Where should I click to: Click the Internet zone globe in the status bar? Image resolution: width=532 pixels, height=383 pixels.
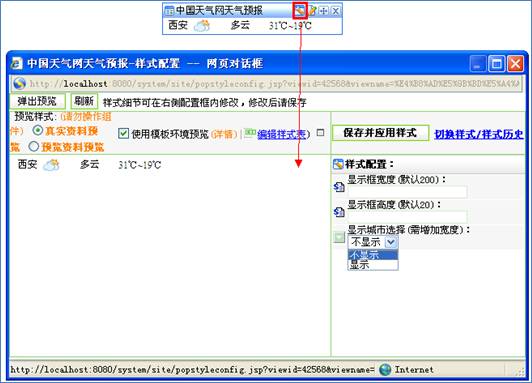[x=385, y=369]
